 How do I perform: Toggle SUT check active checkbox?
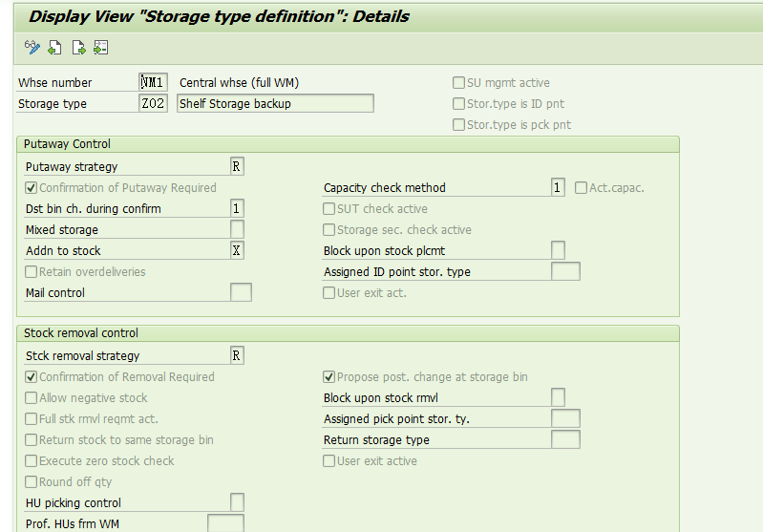pos(329,209)
